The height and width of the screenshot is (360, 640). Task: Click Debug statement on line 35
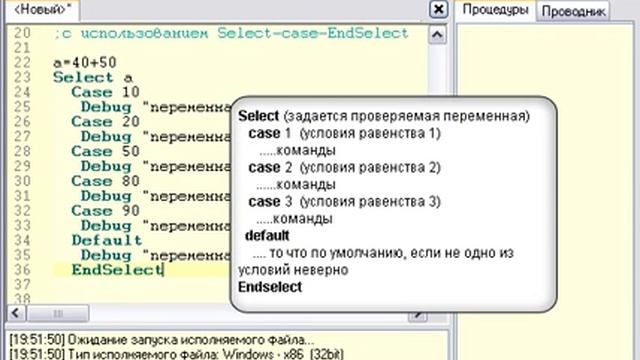(156, 256)
